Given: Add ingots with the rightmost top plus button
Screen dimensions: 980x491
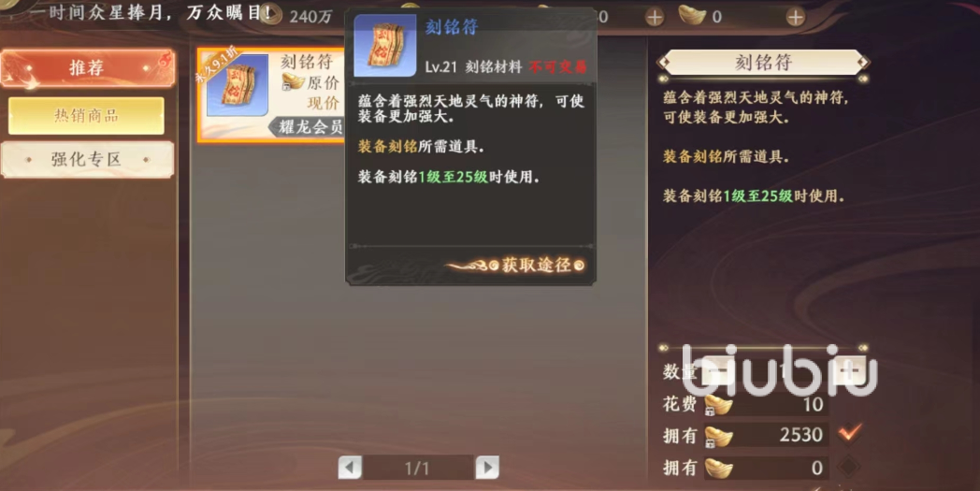Looking at the screenshot, I should tap(795, 17).
